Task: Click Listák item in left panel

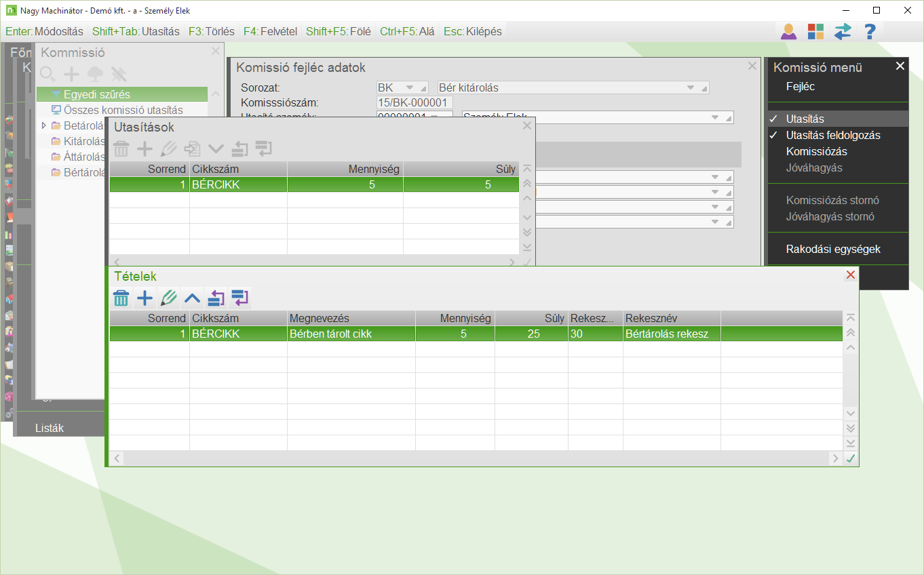Action: coord(50,428)
